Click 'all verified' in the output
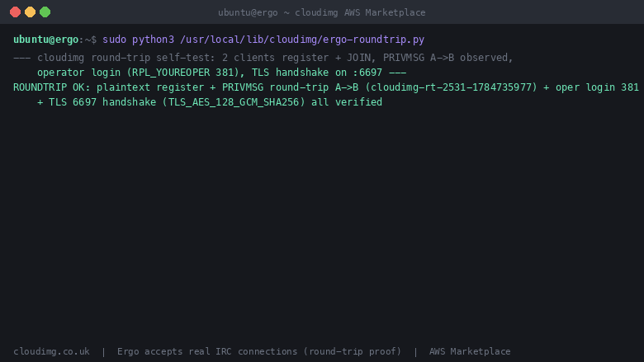Screen dimensions: 644x362 point(347,102)
